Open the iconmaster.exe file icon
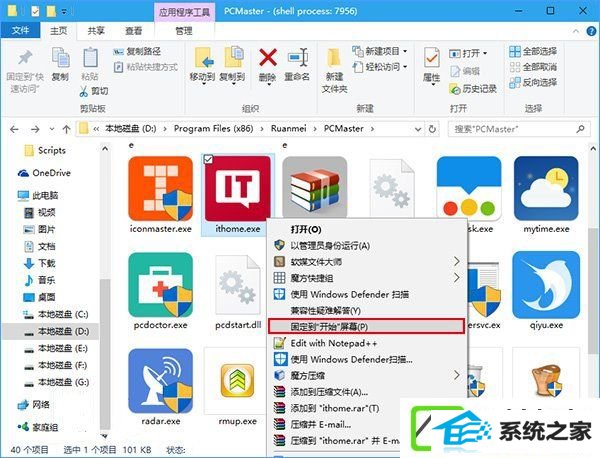Image resolution: width=600 pixels, height=458 pixels. click(161, 188)
